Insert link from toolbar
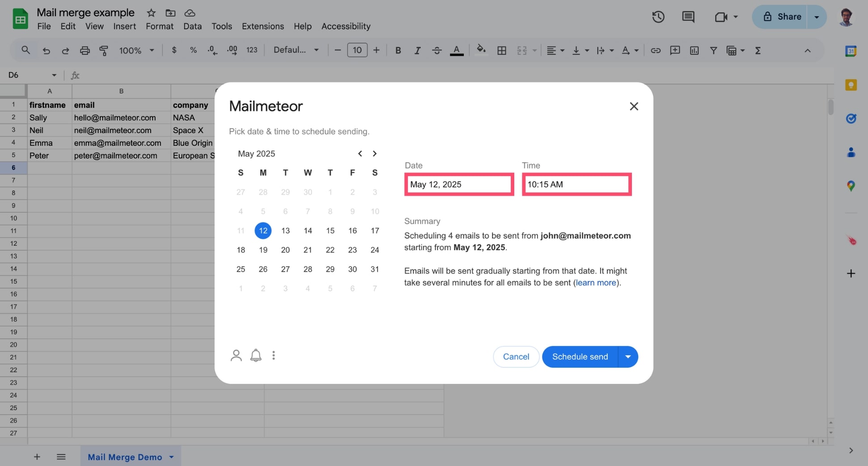Viewport: 868px width, 466px height. coord(656,50)
